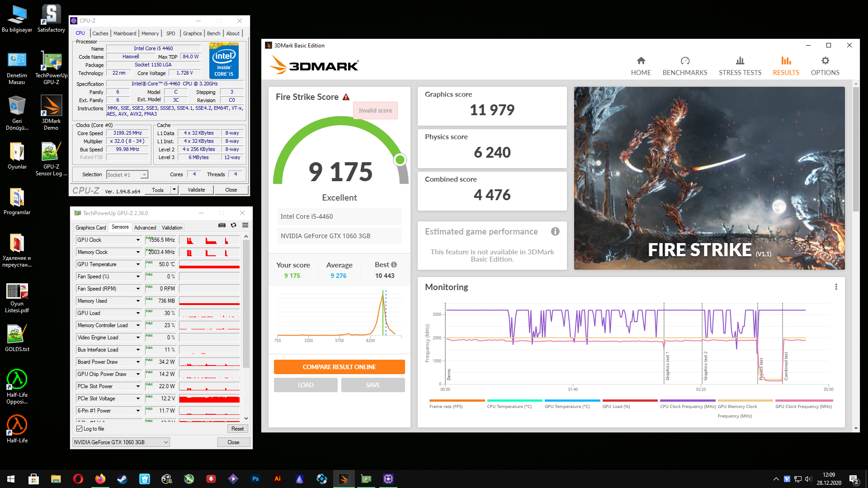Image resolution: width=868 pixels, height=488 pixels.
Task: Click the info icon beside Estimated game performance
Action: (555, 231)
